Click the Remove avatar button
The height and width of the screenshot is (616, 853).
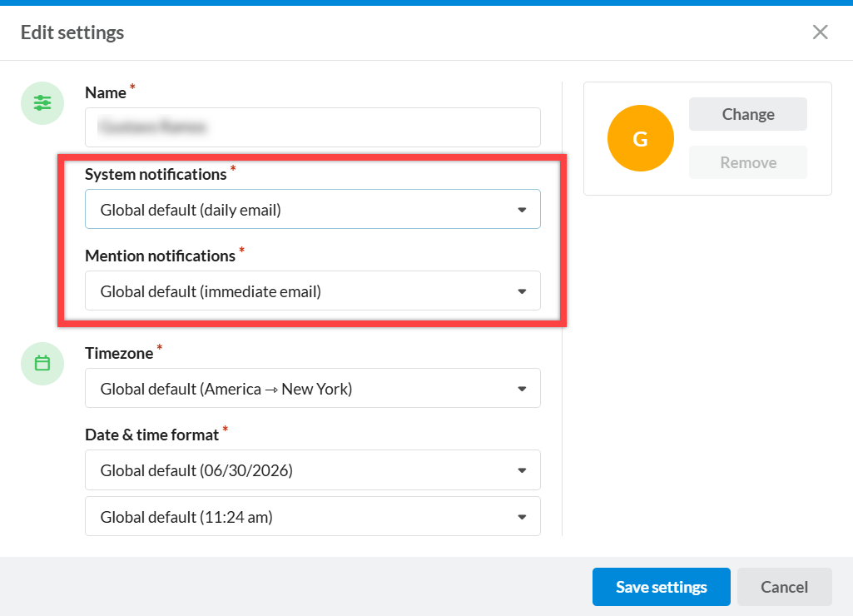point(748,162)
